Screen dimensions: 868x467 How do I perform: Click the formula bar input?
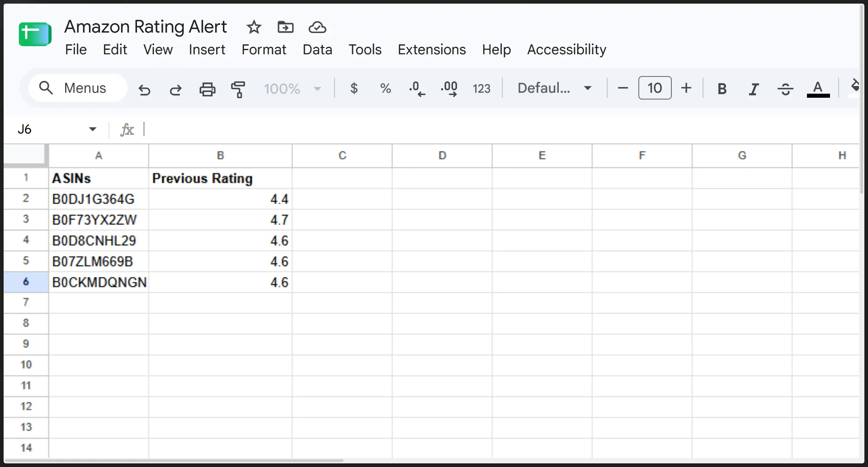[501, 129]
